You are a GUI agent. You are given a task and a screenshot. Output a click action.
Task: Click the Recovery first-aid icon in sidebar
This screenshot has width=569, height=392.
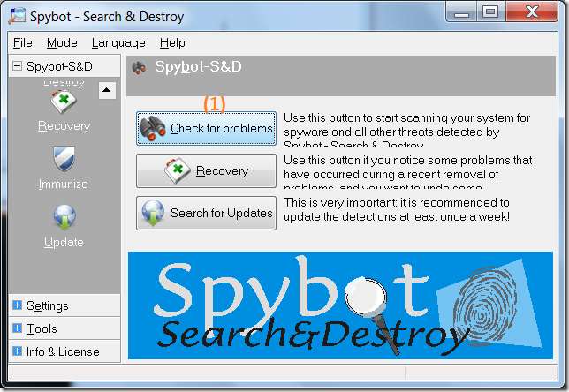point(64,102)
